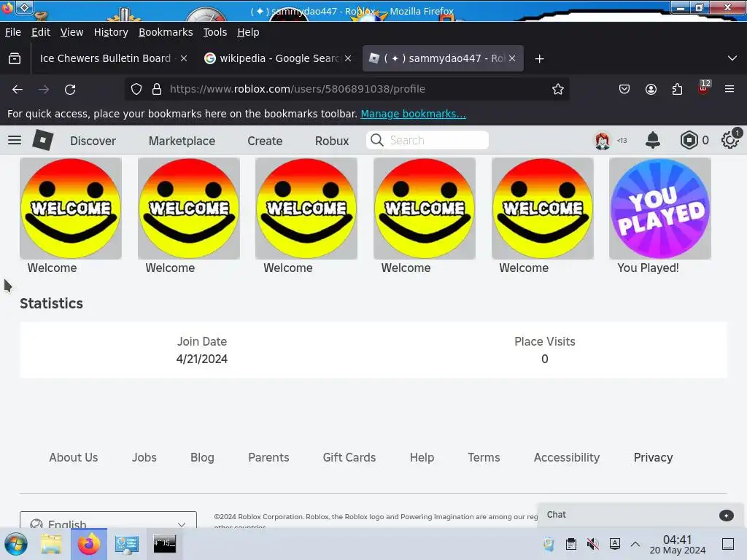Open the Edit menu
747x560 pixels.
point(41,32)
